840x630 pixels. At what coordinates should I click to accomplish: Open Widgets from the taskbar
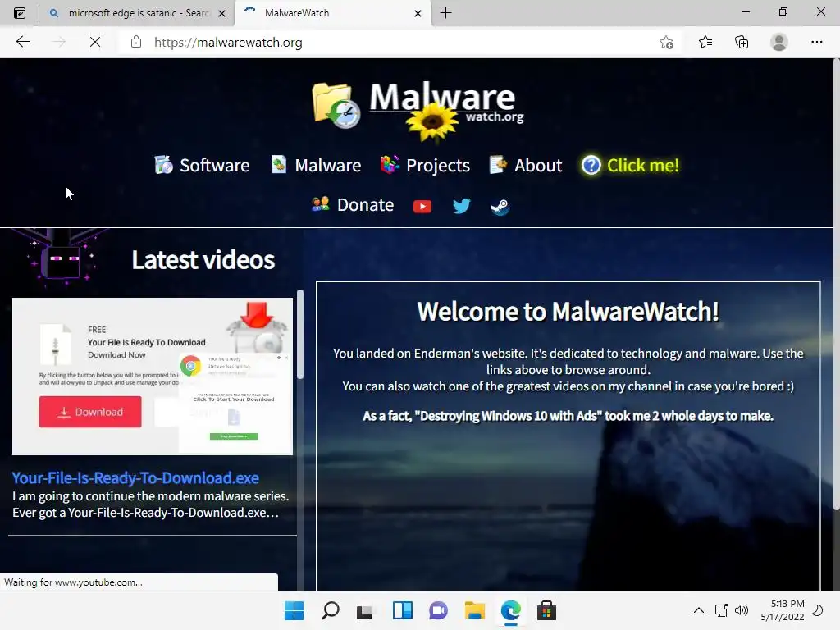402,610
